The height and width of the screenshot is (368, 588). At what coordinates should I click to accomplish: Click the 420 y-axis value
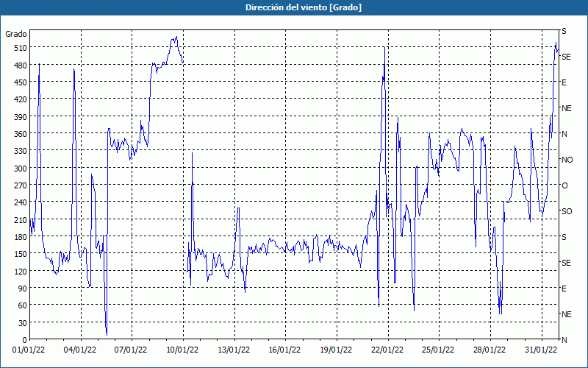click(x=21, y=99)
